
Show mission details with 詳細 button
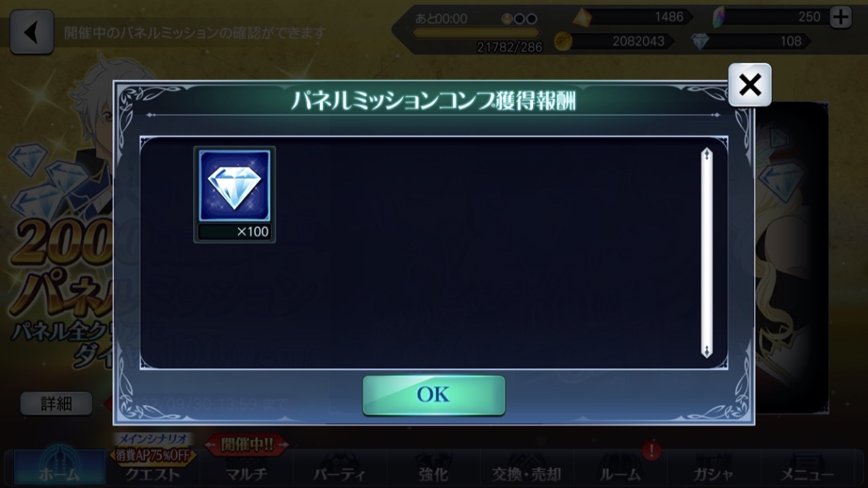(56, 404)
